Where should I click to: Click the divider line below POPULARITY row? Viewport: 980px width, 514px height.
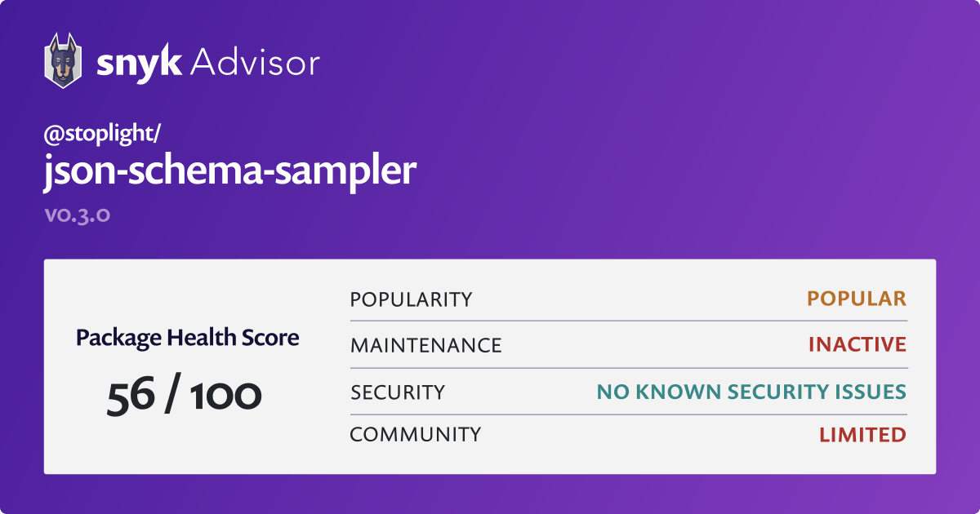tap(629, 321)
